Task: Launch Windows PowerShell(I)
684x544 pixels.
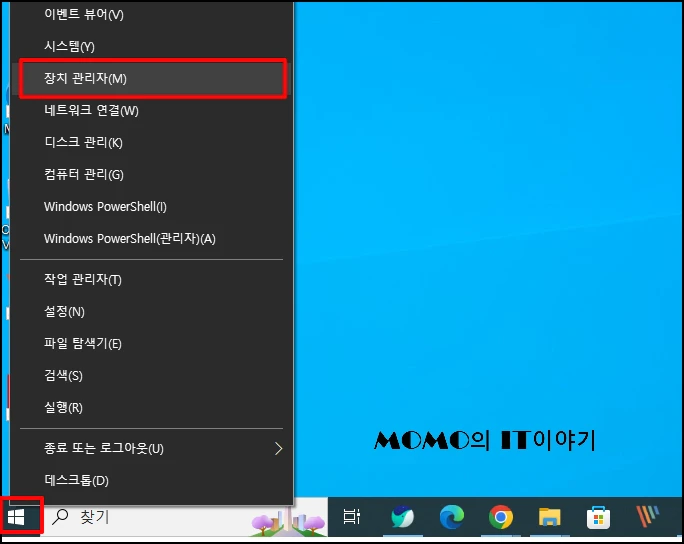Action: (x=152, y=206)
